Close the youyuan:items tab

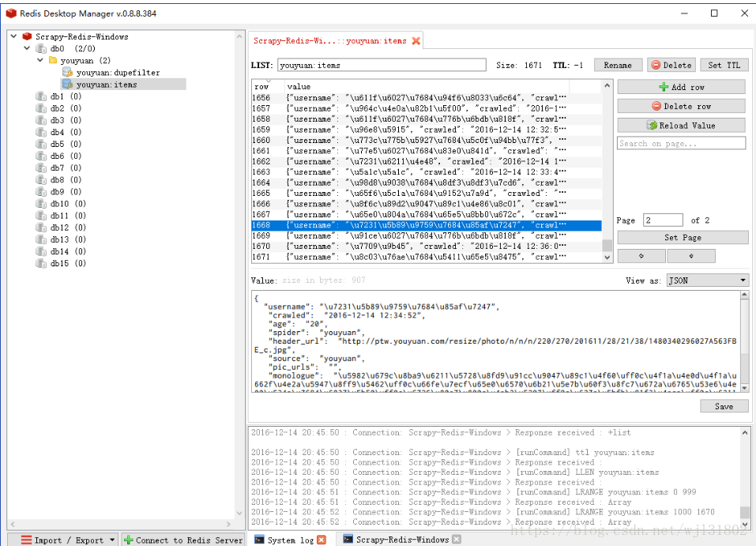tap(416, 41)
